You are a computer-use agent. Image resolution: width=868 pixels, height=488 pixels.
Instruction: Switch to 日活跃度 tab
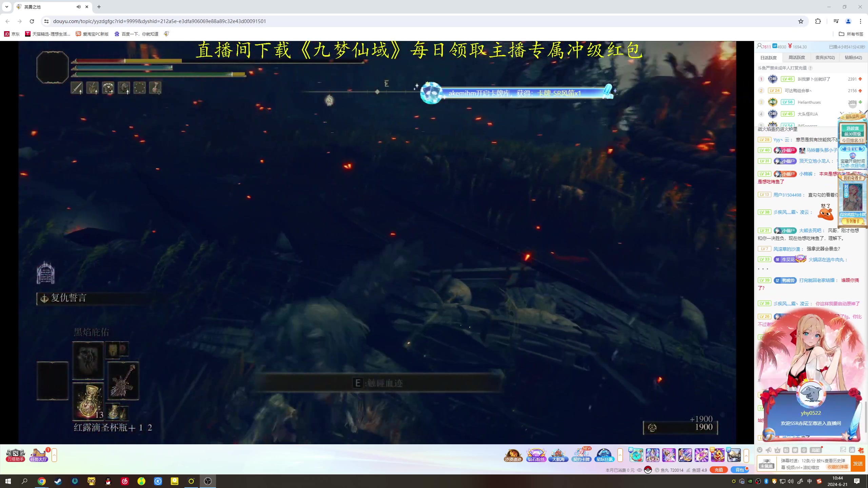(x=768, y=58)
